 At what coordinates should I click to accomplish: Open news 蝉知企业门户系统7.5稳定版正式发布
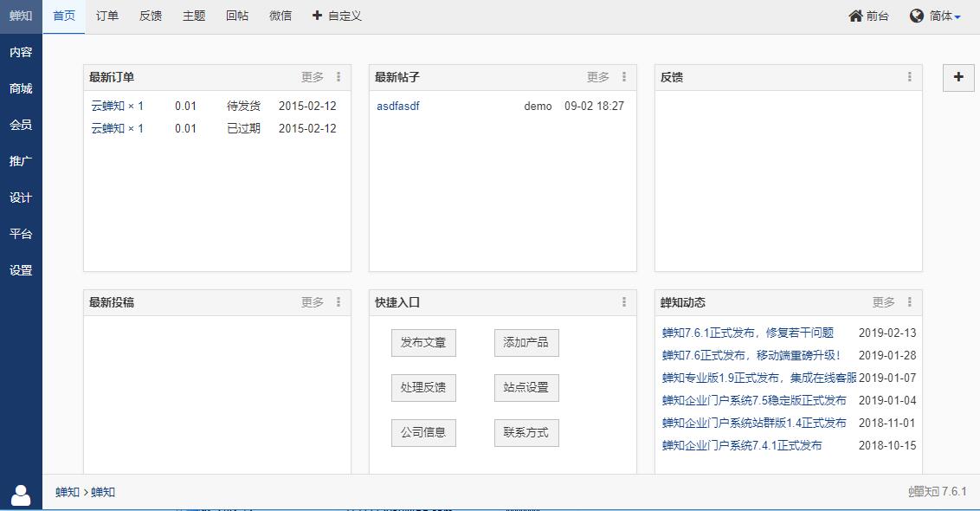(x=754, y=400)
